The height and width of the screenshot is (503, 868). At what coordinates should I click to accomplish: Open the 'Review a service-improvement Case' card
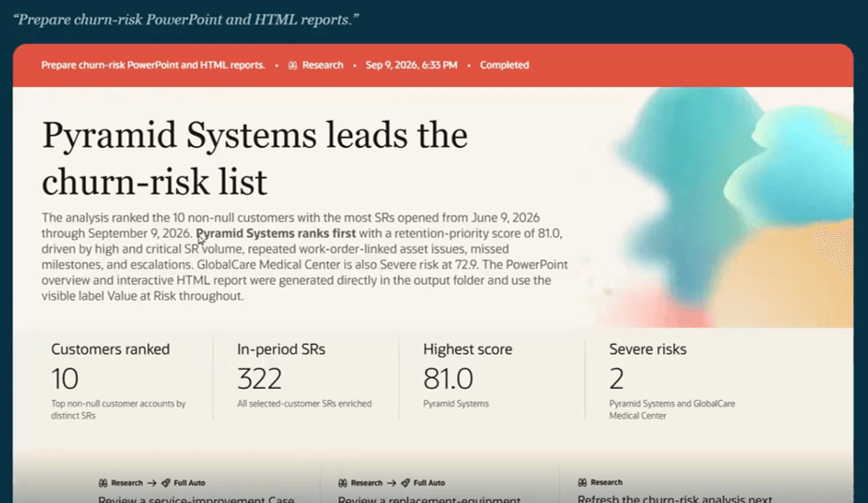coord(196,498)
